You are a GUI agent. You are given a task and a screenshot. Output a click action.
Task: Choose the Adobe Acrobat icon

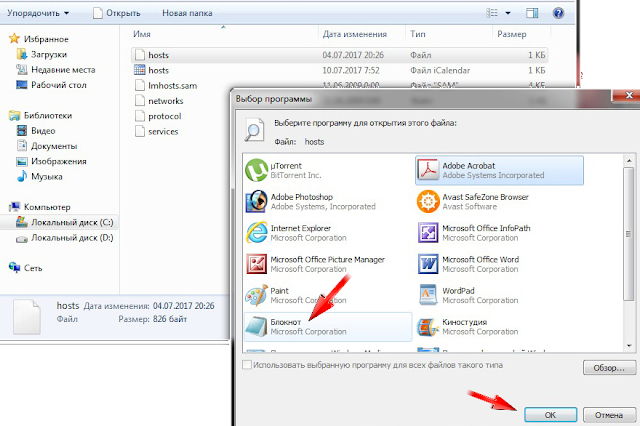pos(428,170)
